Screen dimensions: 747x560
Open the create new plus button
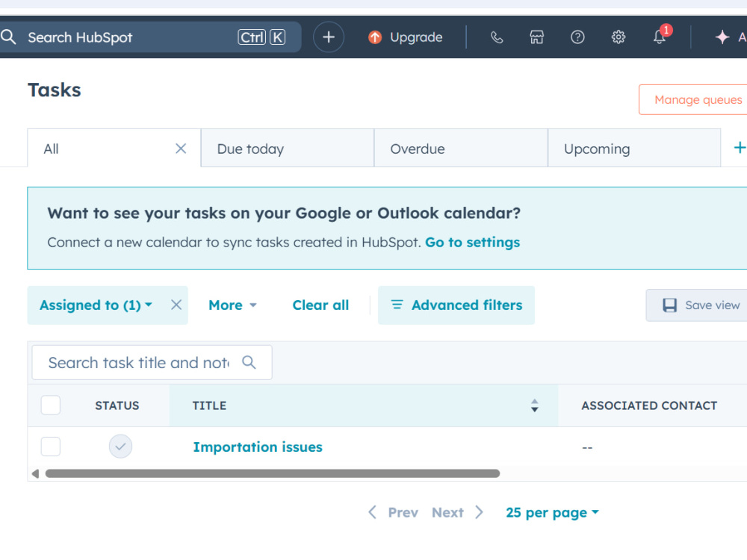coord(328,37)
